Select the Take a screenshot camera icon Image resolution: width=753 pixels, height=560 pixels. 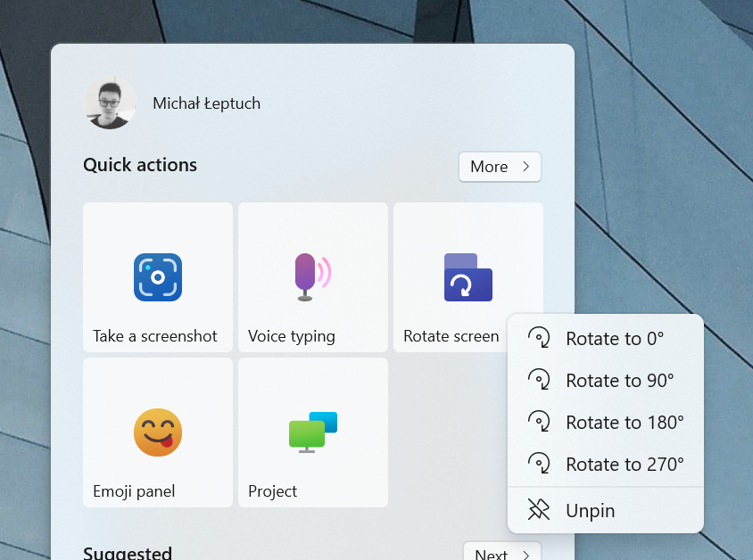coord(157,277)
